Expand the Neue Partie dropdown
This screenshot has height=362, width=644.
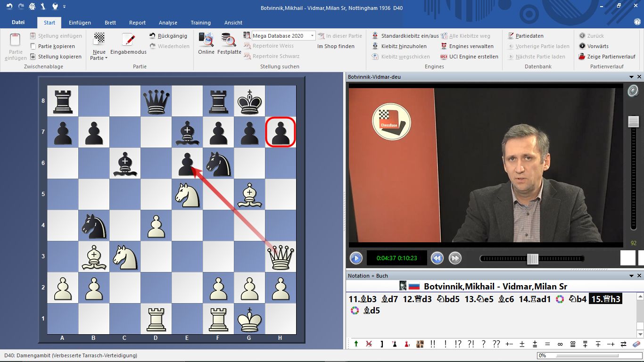point(99,58)
